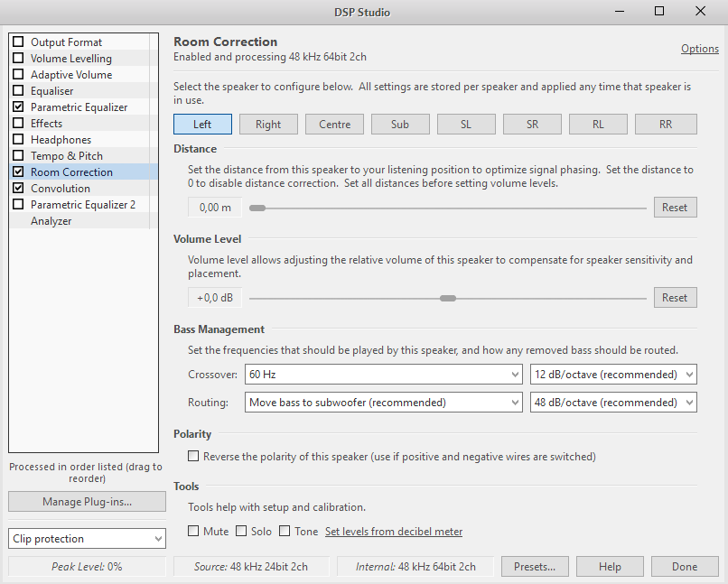Click Set levels from decibel meter link
Viewport: 728px width, 584px height.
pos(394,531)
